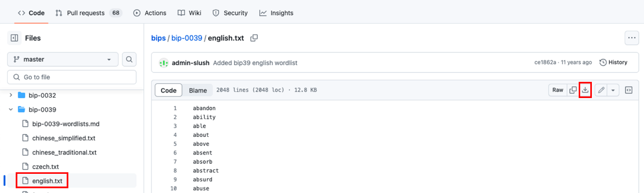This screenshot has width=644, height=193.
Task: Copy raw file contents icon
Action: pyautogui.click(x=573, y=90)
